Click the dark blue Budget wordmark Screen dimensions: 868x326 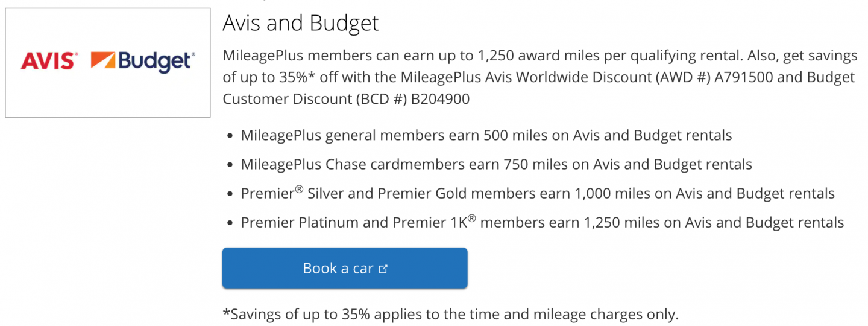[156, 62]
